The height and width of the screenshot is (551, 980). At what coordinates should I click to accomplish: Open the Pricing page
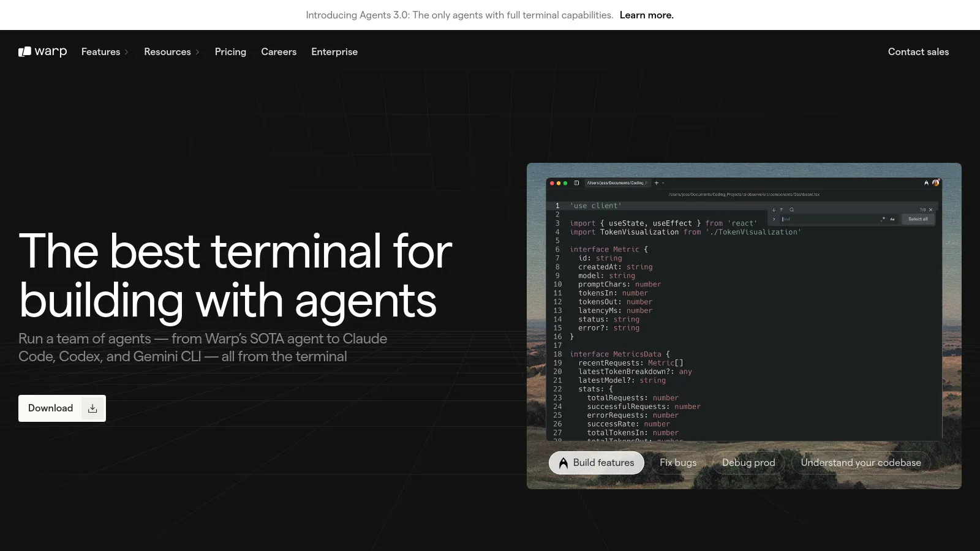(230, 52)
